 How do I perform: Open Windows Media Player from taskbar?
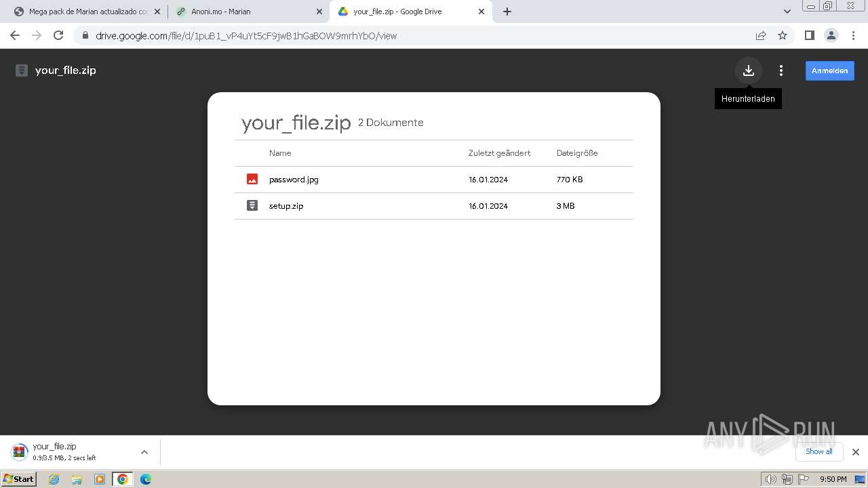click(x=100, y=479)
